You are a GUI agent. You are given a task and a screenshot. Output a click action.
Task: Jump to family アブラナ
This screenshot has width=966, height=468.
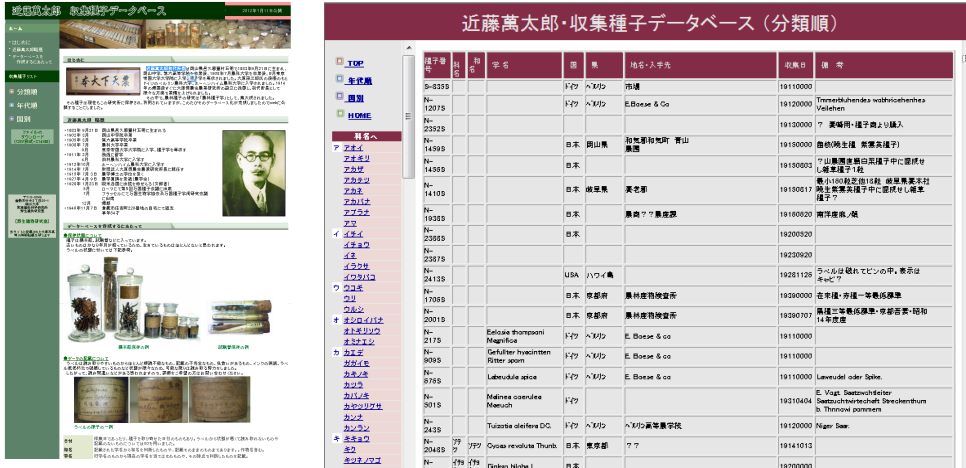coord(356,212)
